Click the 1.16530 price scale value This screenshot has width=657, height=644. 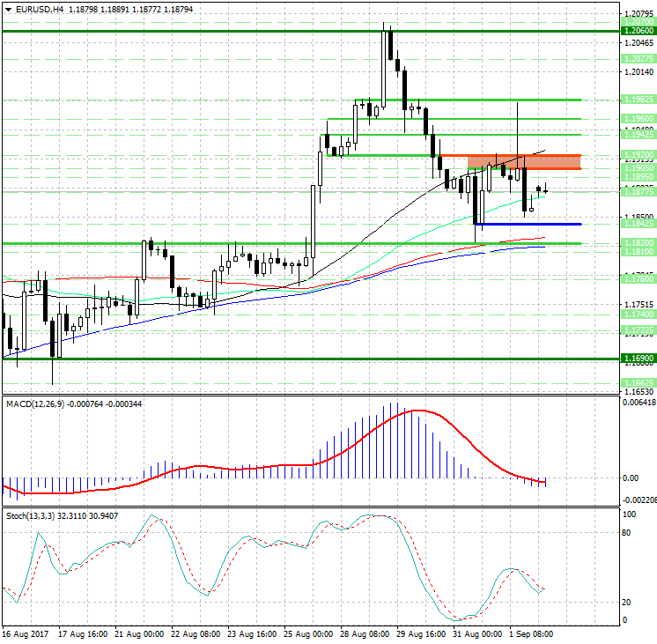[x=639, y=392]
